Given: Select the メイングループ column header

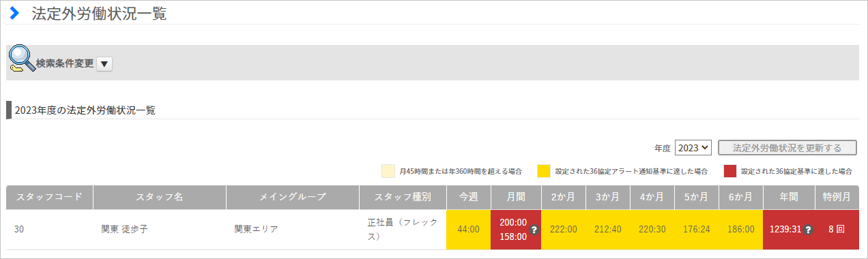Looking at the screenshot, I should [293, 196].
